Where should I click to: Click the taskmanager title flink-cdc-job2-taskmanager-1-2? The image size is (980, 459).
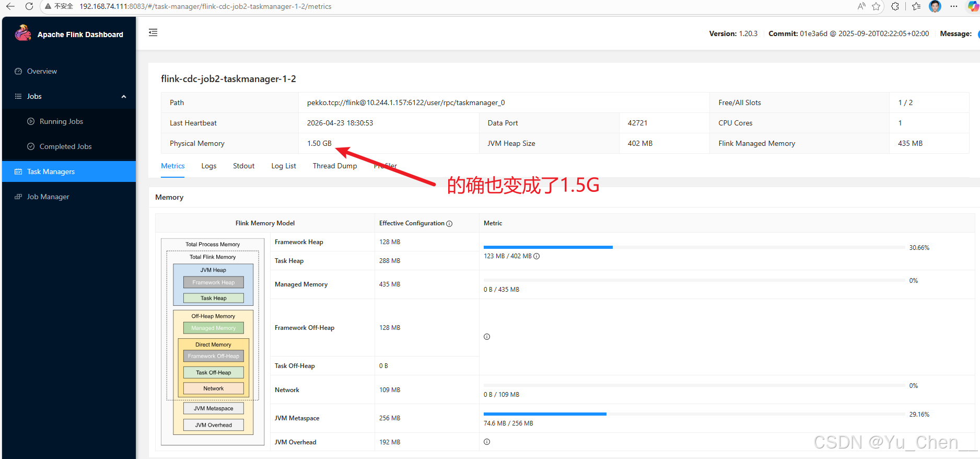228,79
